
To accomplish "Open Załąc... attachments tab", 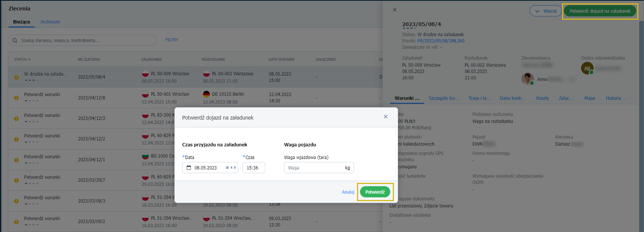I will [566, 98].
